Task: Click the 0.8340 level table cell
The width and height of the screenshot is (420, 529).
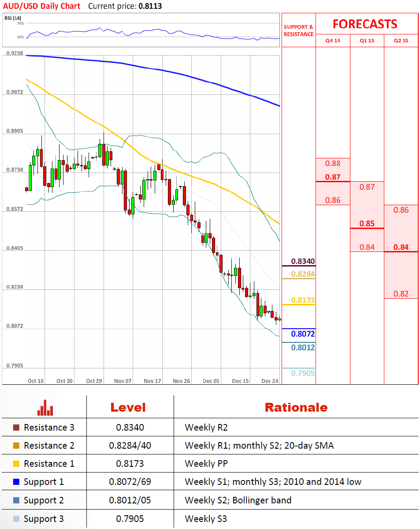Action: coord(130,428)
